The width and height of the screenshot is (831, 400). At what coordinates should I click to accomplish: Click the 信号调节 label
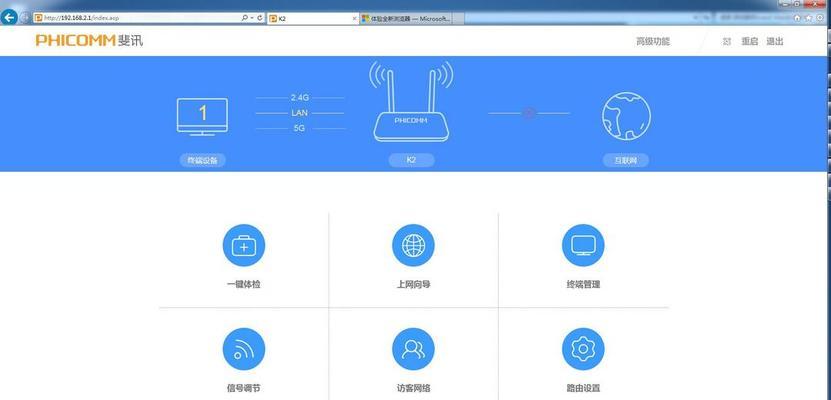tap(244, 388)
